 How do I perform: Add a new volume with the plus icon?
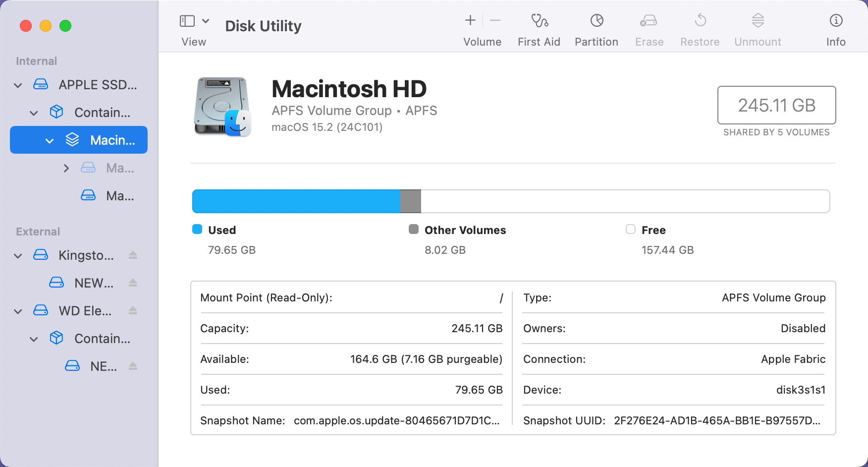pyautogui.click(x=469, y=20)
